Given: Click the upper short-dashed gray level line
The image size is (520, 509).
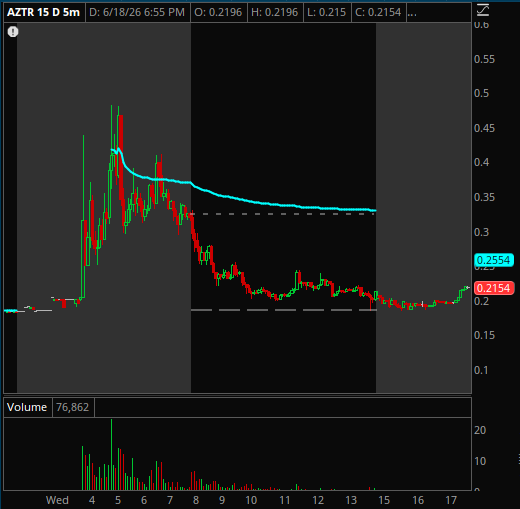Looking at the screenshot, I should point(283,214).
